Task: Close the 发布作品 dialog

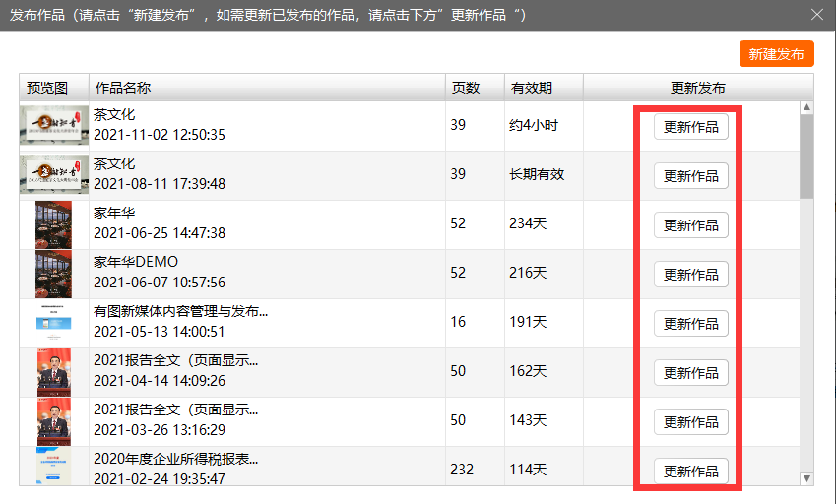Action: coord(815,15)
